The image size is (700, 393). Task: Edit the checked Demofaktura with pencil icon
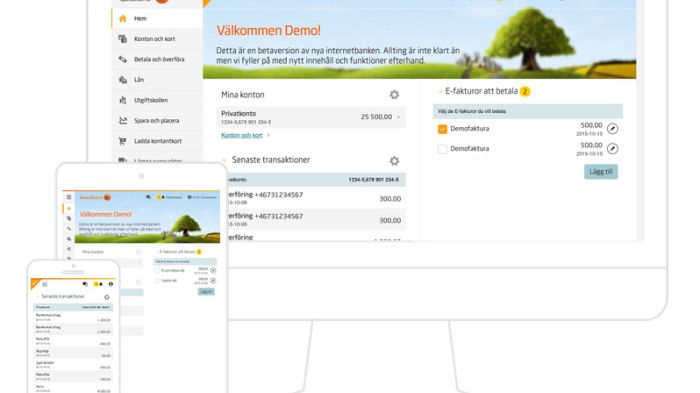(x=612, y=129)
